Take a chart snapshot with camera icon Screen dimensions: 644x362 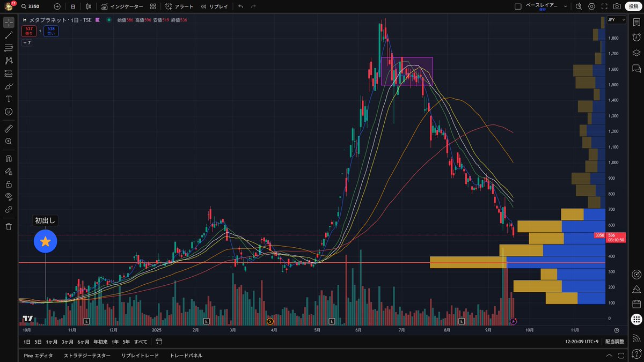click(617, 6)
